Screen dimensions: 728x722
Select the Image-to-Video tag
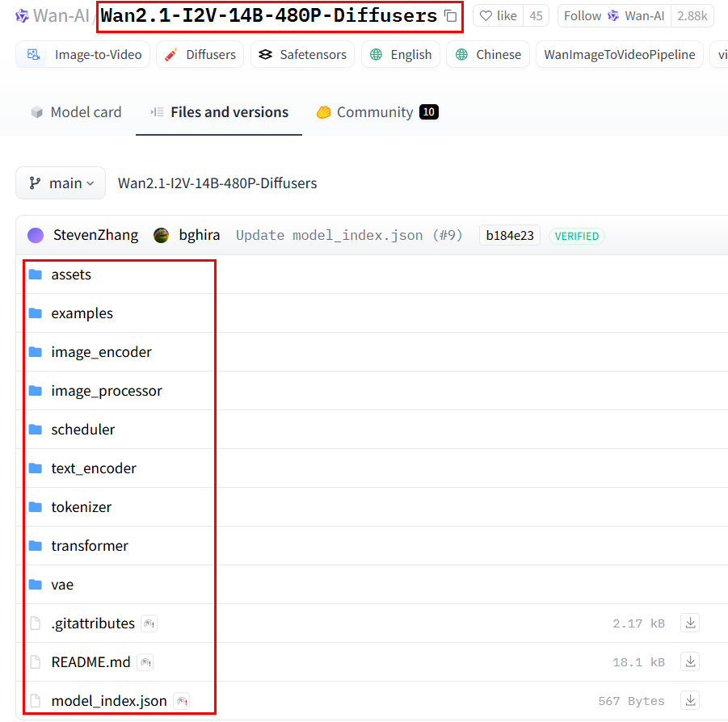[x=82, y=55]
